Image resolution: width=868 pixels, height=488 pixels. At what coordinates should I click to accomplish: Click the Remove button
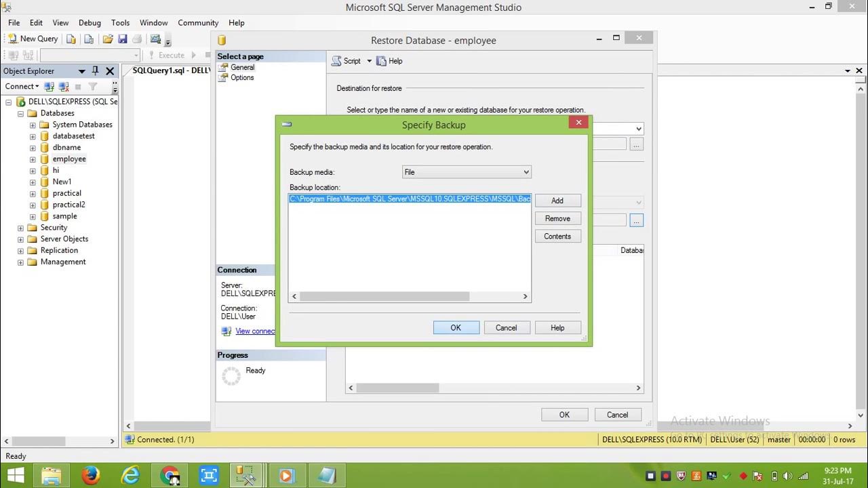[x=557, y=218]
